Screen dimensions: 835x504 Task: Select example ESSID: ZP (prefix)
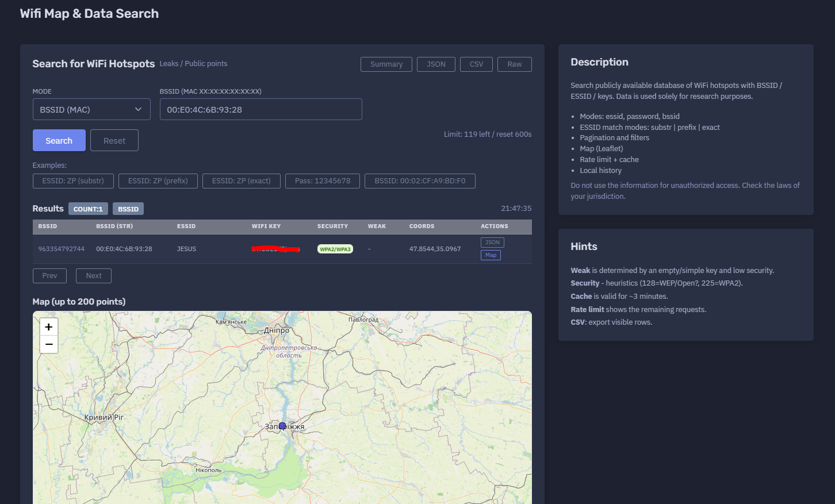point(158,181)
